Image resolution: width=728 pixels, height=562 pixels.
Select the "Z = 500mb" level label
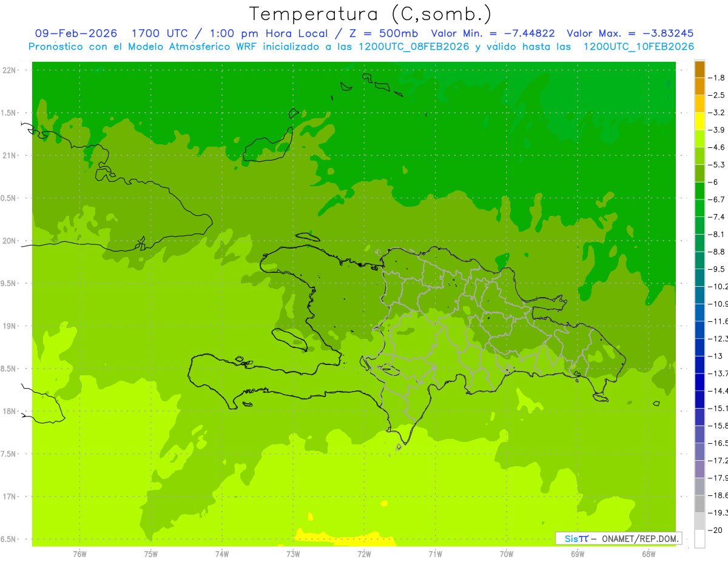[x=384, y=33]
